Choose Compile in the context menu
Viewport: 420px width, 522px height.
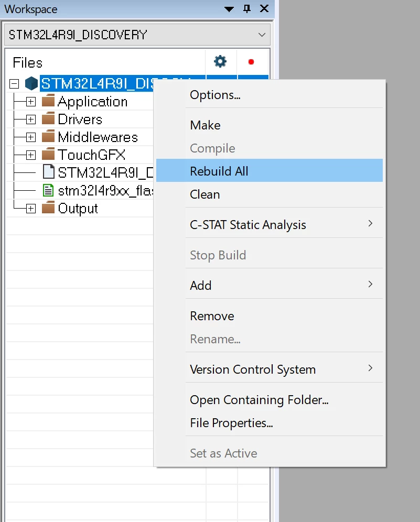click(x=270, y=148)
